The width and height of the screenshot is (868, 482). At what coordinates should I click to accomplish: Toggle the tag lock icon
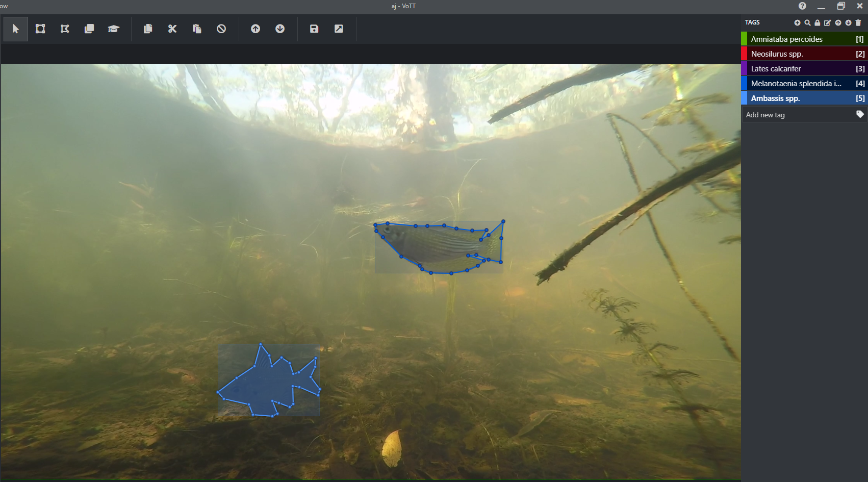coord(818,22)
